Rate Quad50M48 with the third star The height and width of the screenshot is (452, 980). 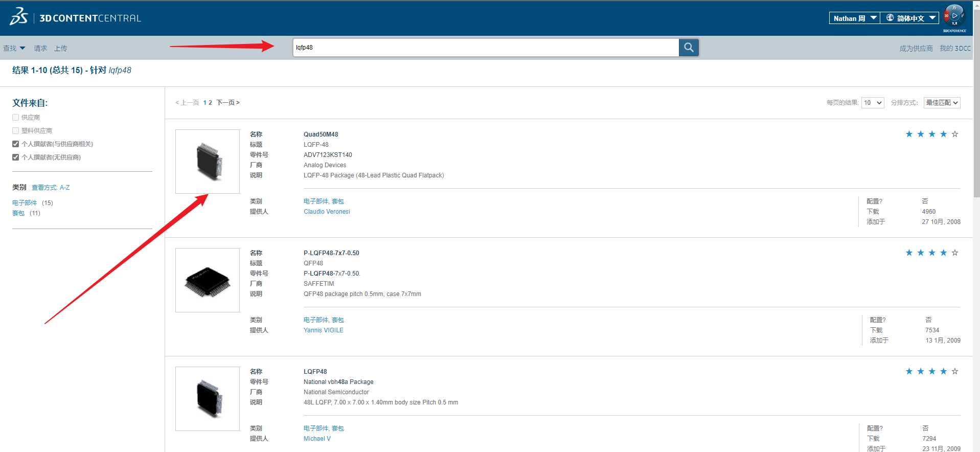[932, 134]
